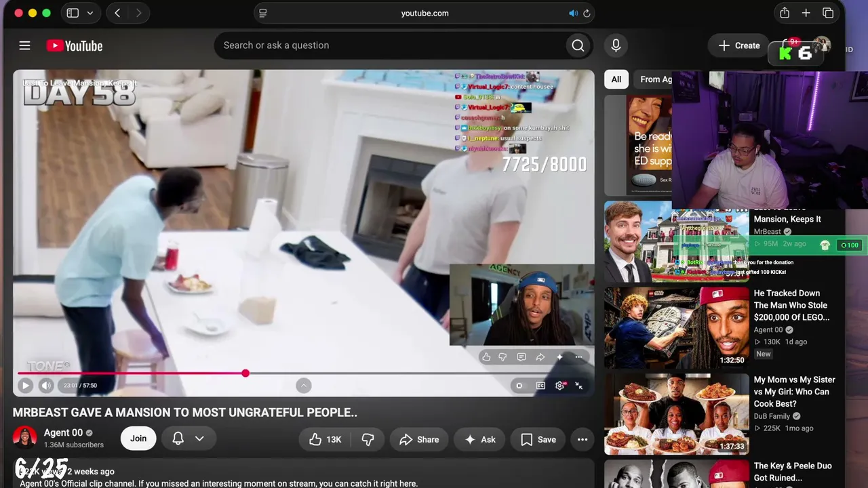The width and height of the screenshot is (868, 488).
Task: Click the 23:01 / 57:50 time display
Action: (x=80, y=386)
